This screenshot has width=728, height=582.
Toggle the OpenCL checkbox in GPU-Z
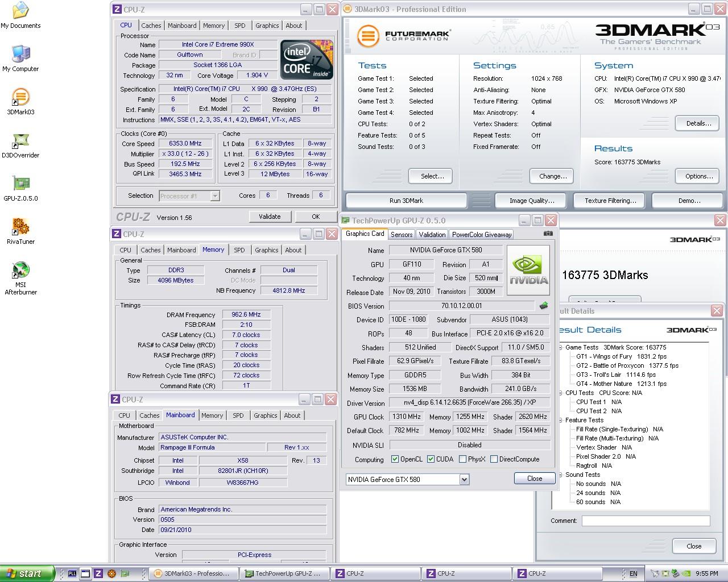click(x=395, y=459)
